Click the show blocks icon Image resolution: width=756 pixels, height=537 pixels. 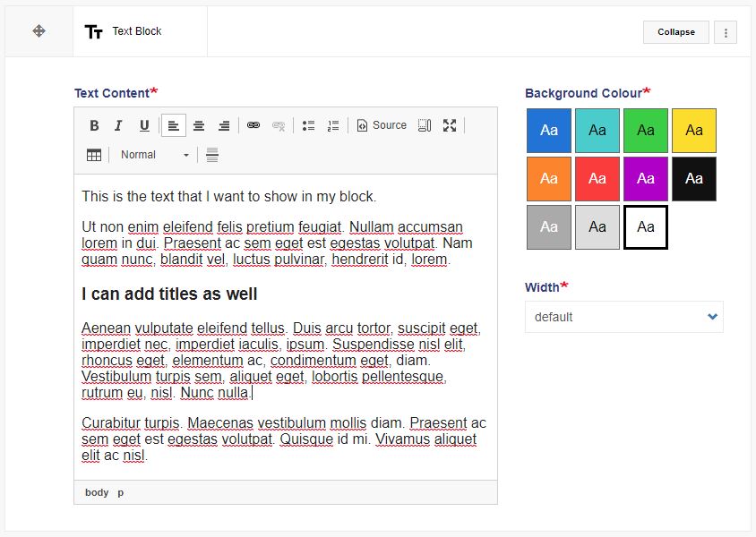pyautogui.click(x=425, y=125)
